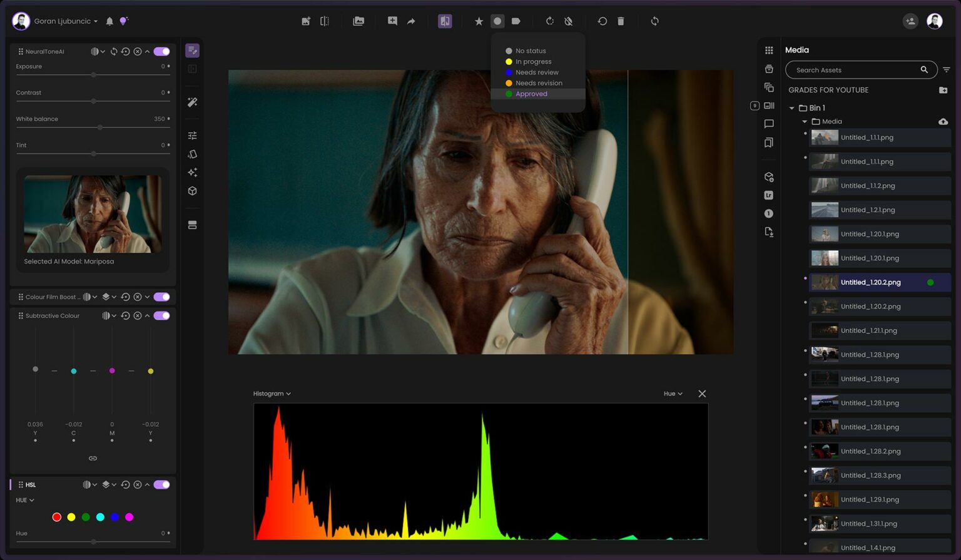The width and height of the screenshot is (961, 560).
Task: Open the Hue dropdown in the histogram panel
Action: pyautogui.click(x=672, y=394)
